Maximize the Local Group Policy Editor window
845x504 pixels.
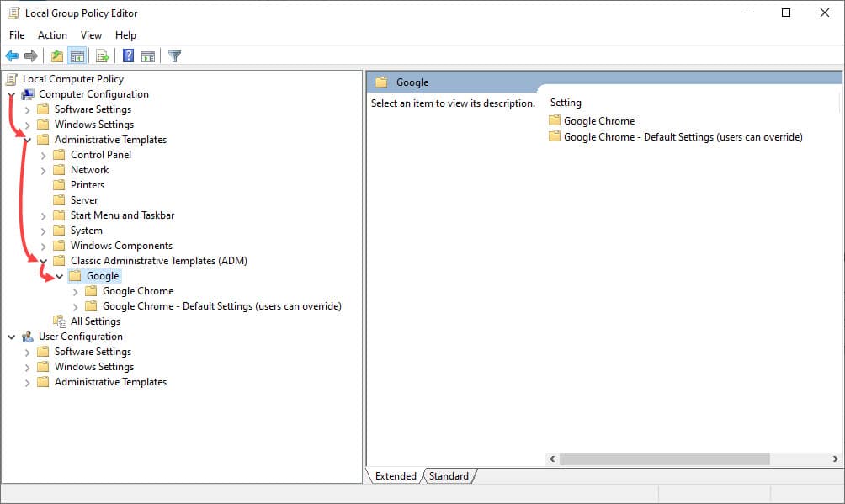point(786,13)
